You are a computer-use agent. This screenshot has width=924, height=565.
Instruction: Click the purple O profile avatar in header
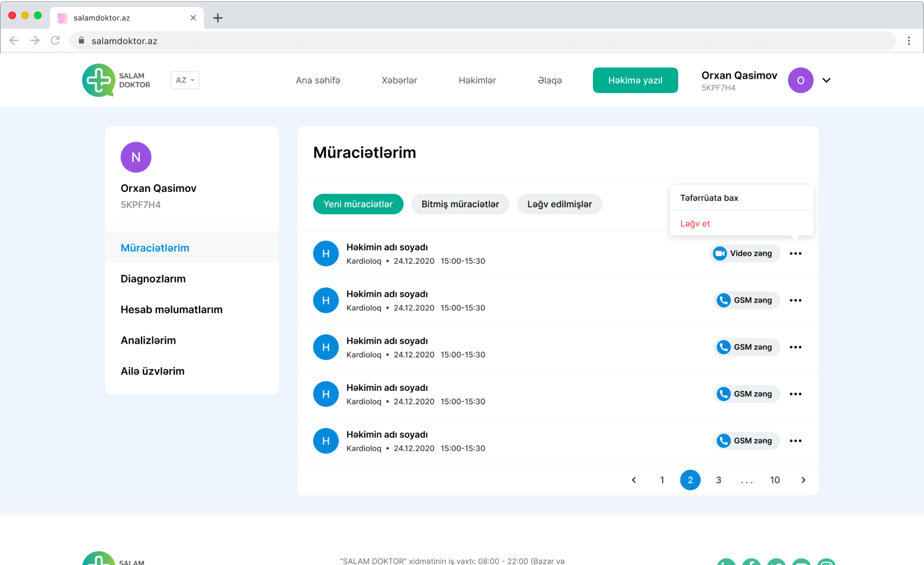pos(800,81)
